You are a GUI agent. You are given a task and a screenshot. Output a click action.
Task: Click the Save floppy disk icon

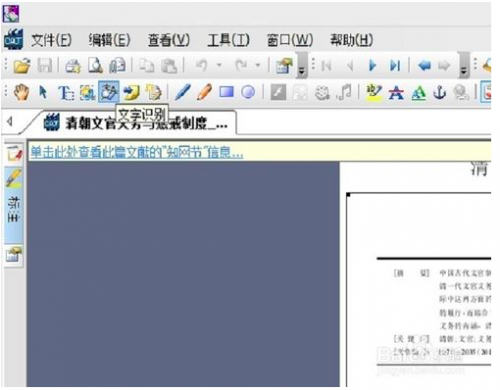coord(44,65)
